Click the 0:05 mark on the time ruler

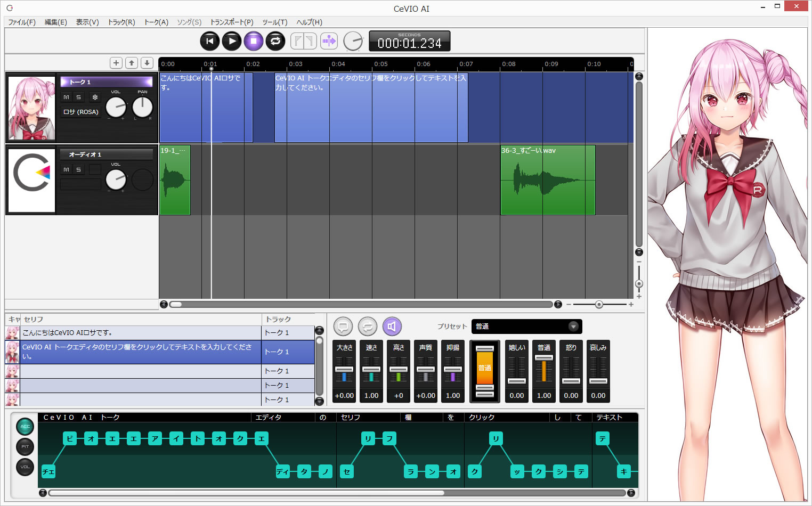[x=381, y=64]
